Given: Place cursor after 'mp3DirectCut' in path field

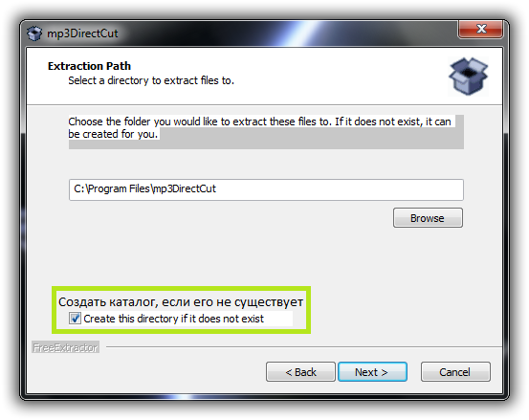Looking at the screenshot, I should tap(217, 188).
